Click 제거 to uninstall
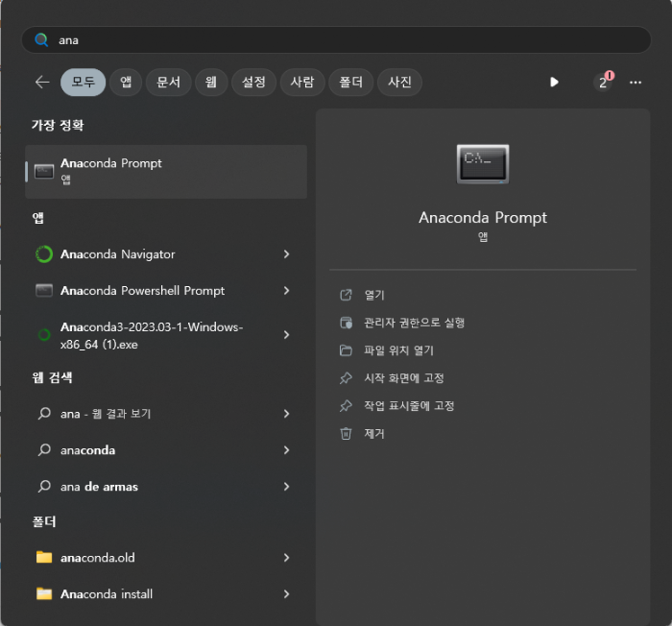Viewport: 672px width, 626px height. tap(374, 433)
